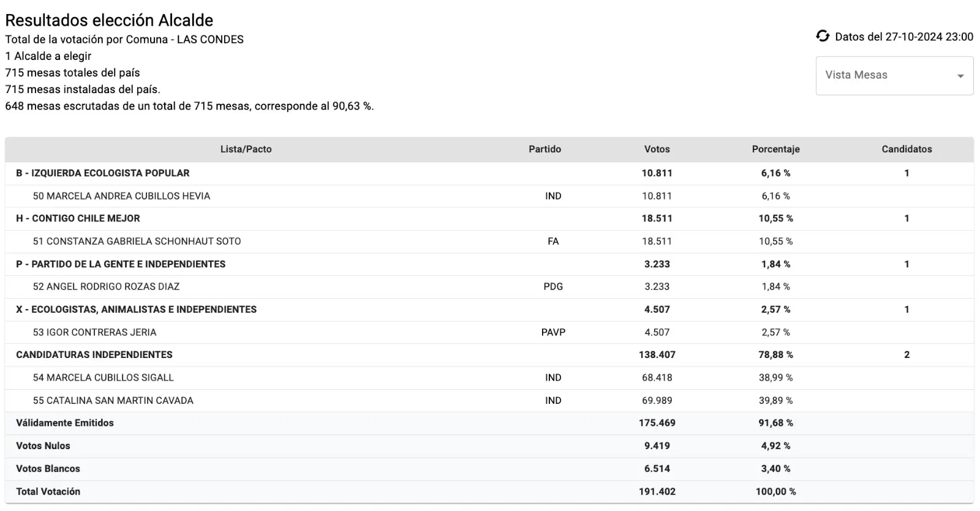
Task: Click candidates count 2 for Independientes
Action: pos(907,355)
